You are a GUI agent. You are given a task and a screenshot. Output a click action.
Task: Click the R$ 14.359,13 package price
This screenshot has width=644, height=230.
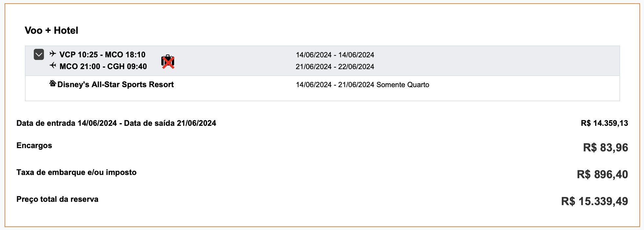point(604,123)
